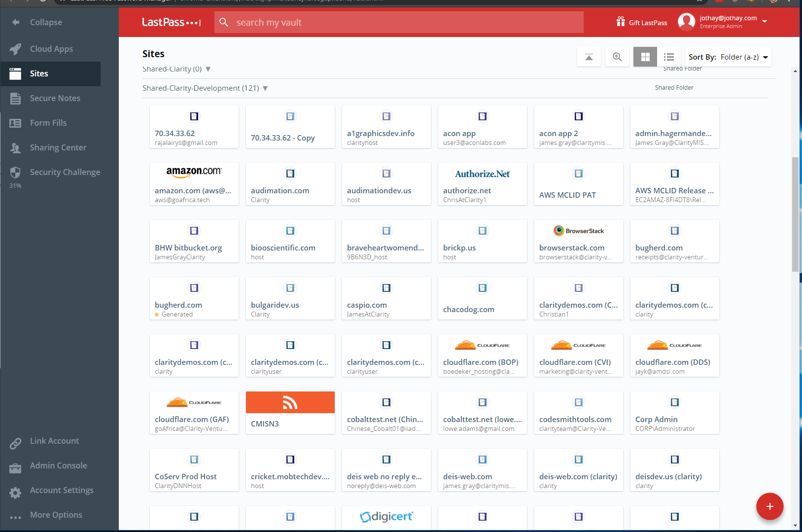The width and height of the screenshot is (802, 532).
Task: Click the audimation.com card icon
Action: (x=290, y=174)
